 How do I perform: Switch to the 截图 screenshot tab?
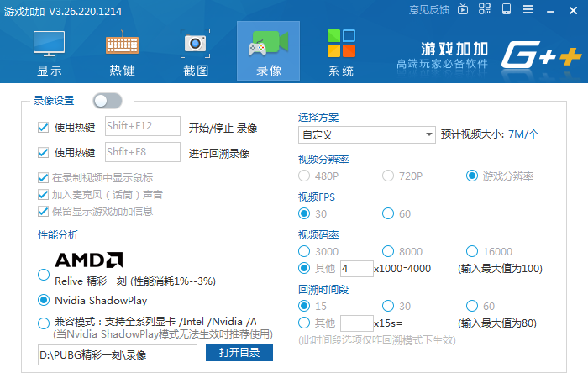(196, 52)
